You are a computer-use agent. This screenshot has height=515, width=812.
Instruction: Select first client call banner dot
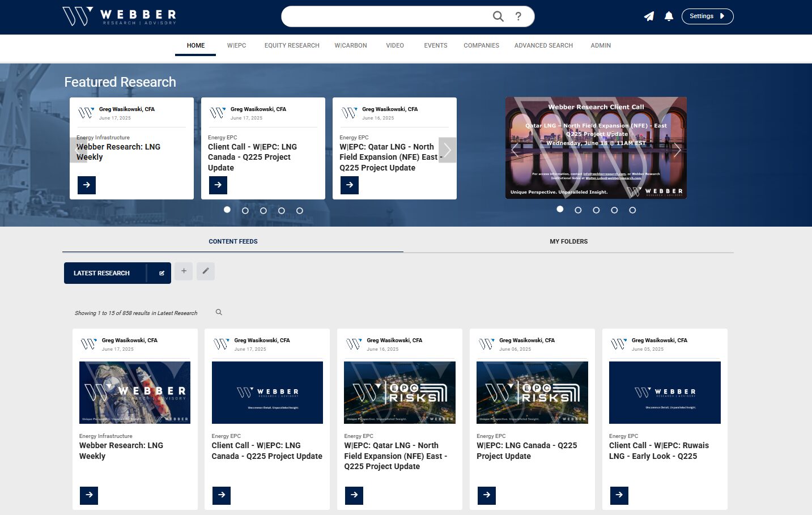560,209
